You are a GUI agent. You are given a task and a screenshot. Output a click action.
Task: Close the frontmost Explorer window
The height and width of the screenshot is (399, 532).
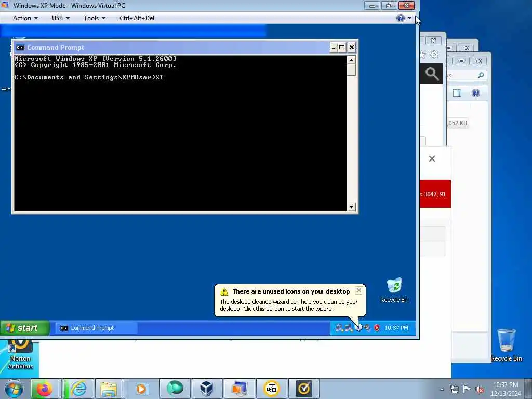pyautogui.click(x=478, y=61)
